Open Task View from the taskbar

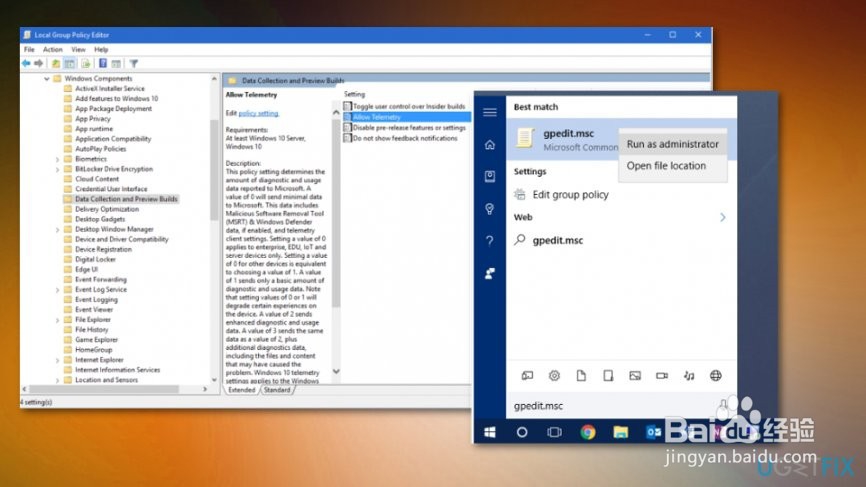[x=555, y=432]
